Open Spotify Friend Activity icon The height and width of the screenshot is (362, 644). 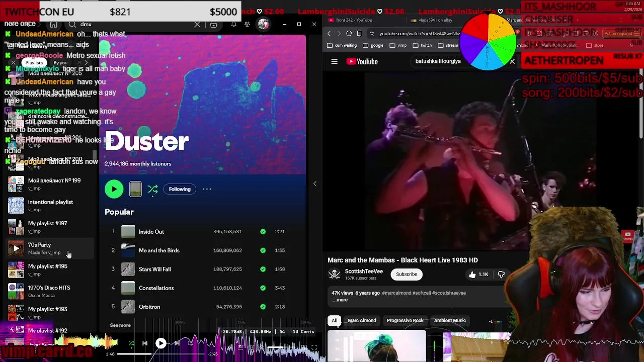[247, 24]
